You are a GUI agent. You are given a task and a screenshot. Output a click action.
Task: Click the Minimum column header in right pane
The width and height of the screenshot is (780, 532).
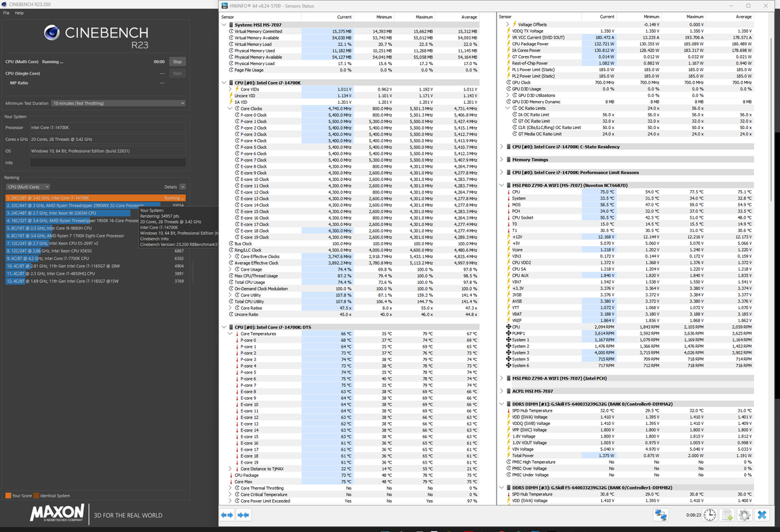(x=651, y=17)
